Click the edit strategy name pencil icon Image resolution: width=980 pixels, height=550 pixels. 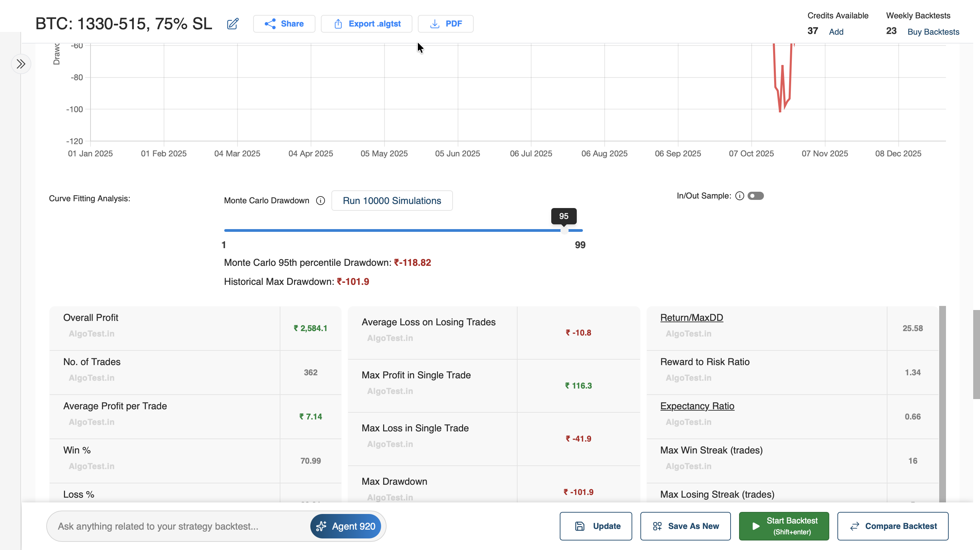click(x=232, y=24)
